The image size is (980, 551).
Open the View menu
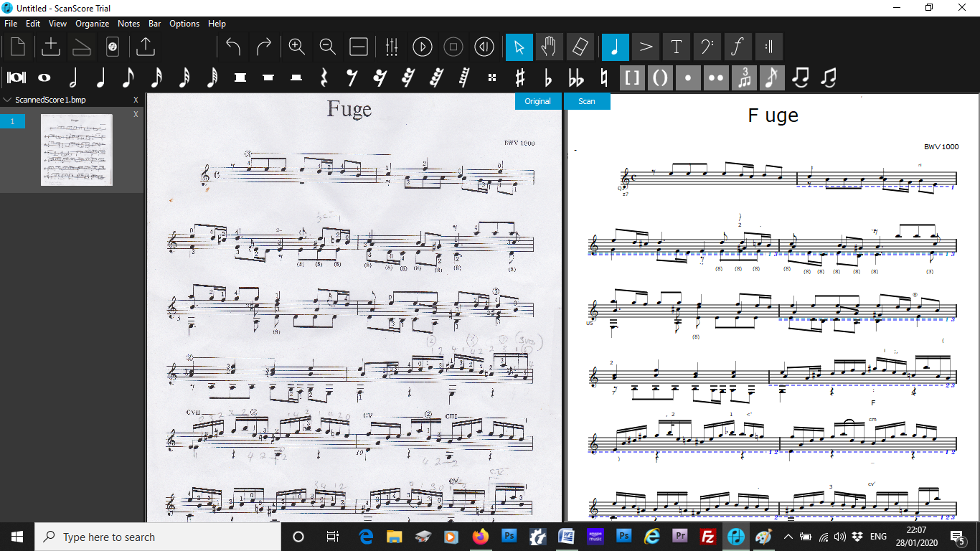[x=58, y=24]
